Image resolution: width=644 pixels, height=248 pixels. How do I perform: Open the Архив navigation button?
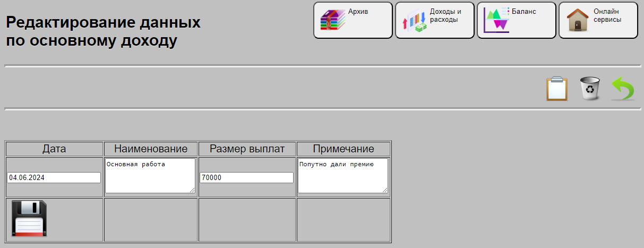click(x=353, y=20)
